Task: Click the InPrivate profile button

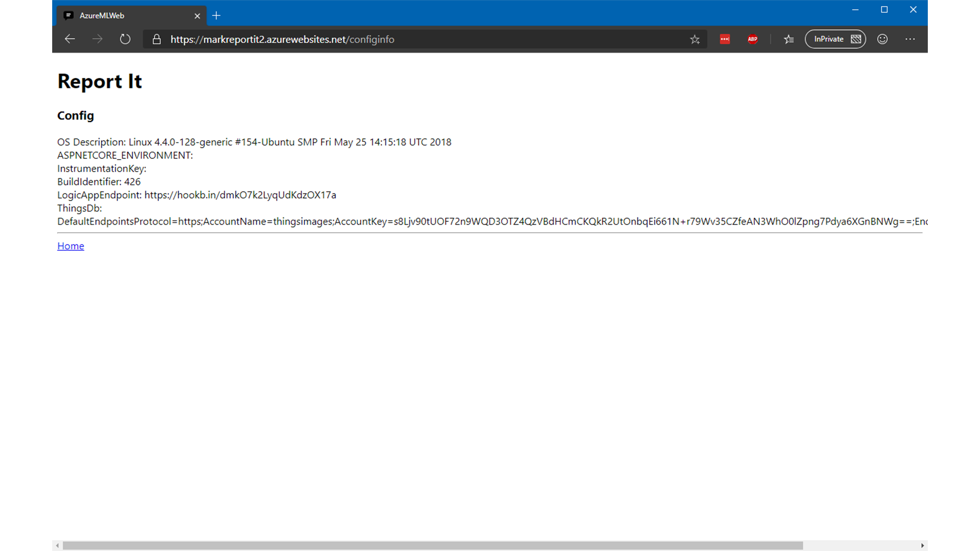Action: [x=835, y=39]
